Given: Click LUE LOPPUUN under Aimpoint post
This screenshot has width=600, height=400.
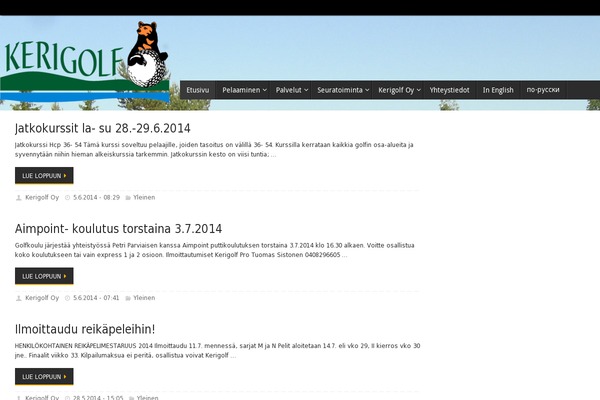Looking at the screenshot, I should [44, 276].
